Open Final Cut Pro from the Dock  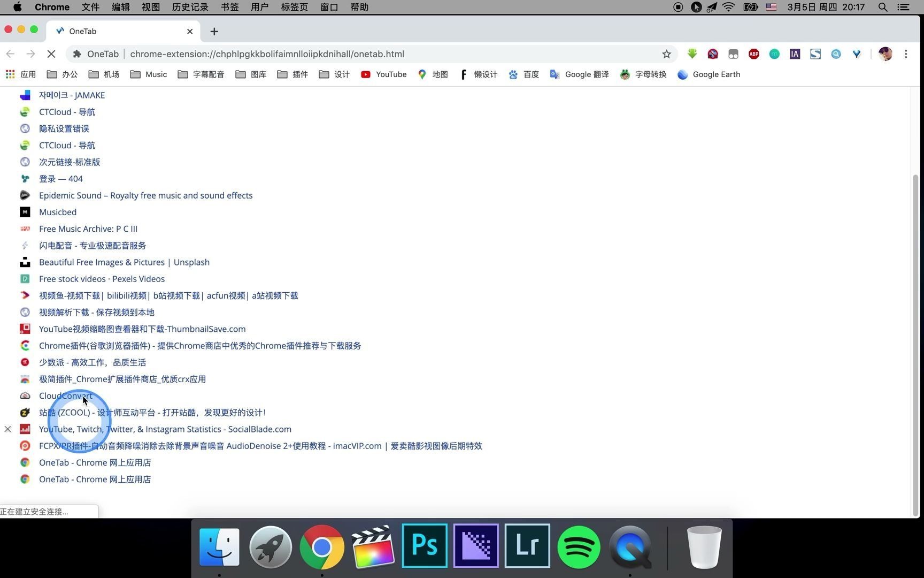[373, 546]
